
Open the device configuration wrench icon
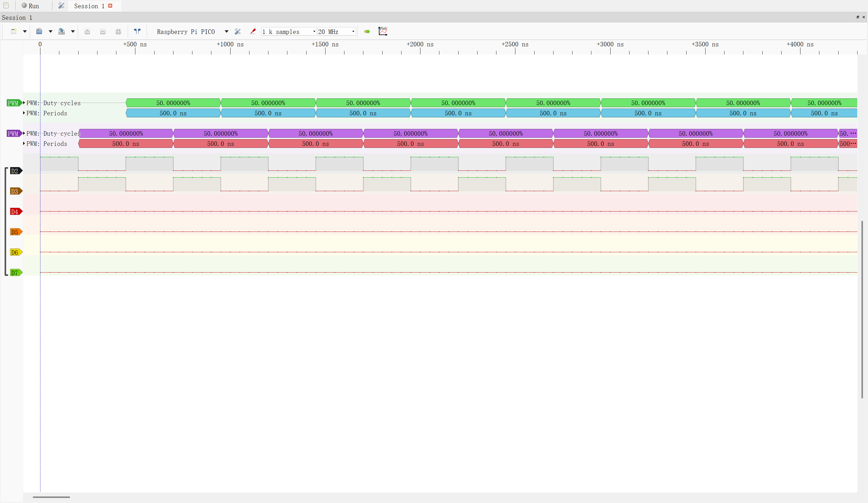click(x=238, y=31)
